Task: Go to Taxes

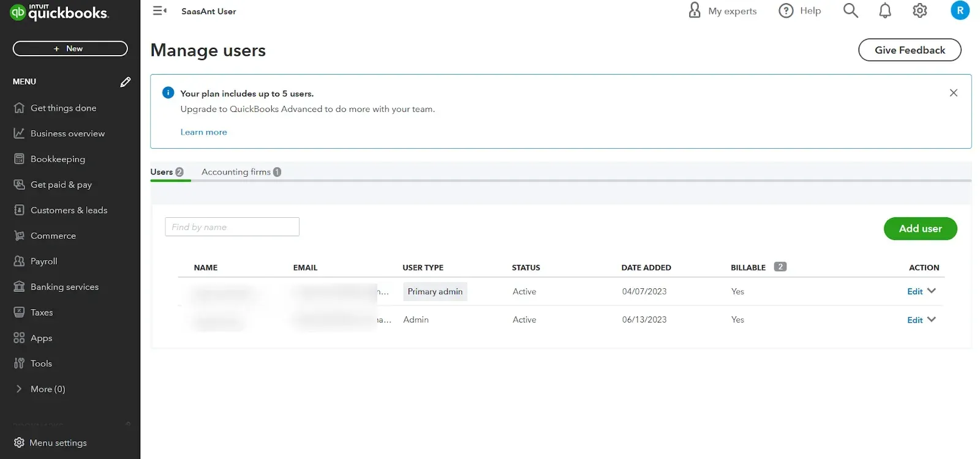Action: click(42, 312)
